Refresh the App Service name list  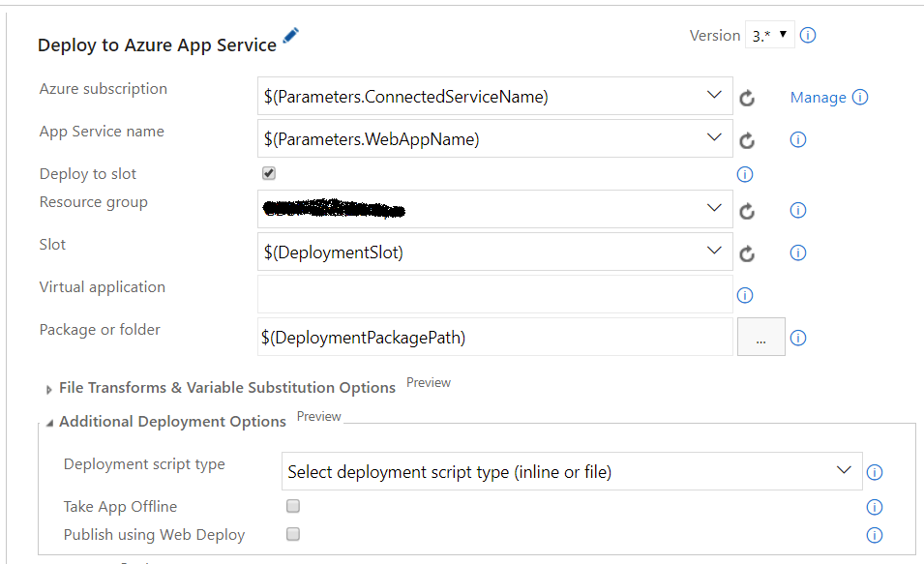[x=747, y=140]
